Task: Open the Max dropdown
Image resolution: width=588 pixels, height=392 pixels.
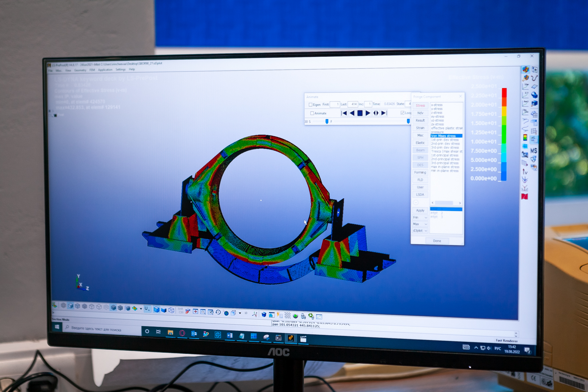Action: click(420, 224)
